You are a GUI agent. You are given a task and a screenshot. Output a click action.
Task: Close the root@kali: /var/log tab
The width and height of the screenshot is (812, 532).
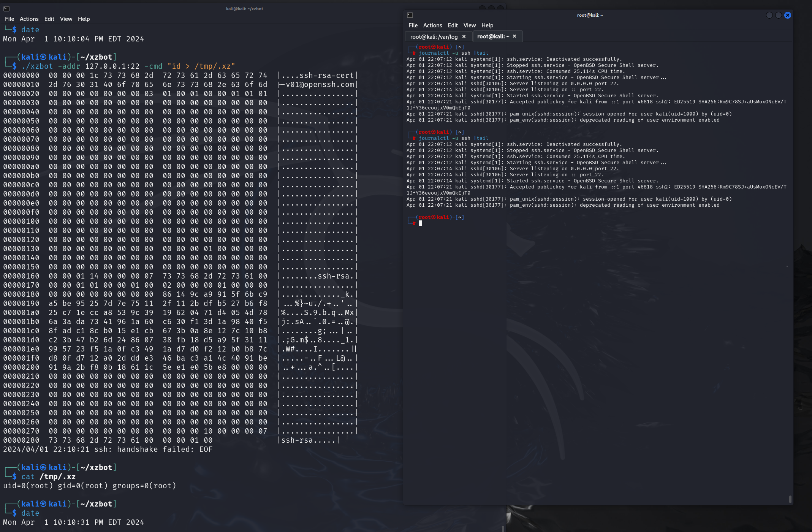coord(464,36)
